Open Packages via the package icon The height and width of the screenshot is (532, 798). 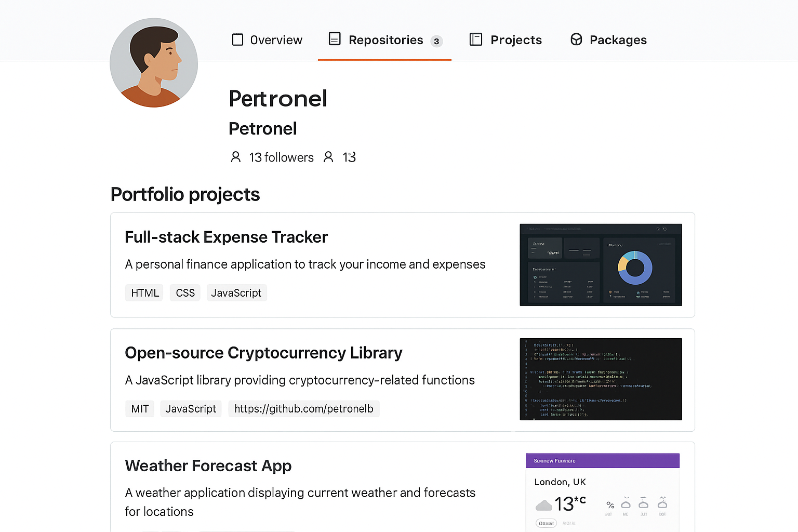(x=576, y=39)
